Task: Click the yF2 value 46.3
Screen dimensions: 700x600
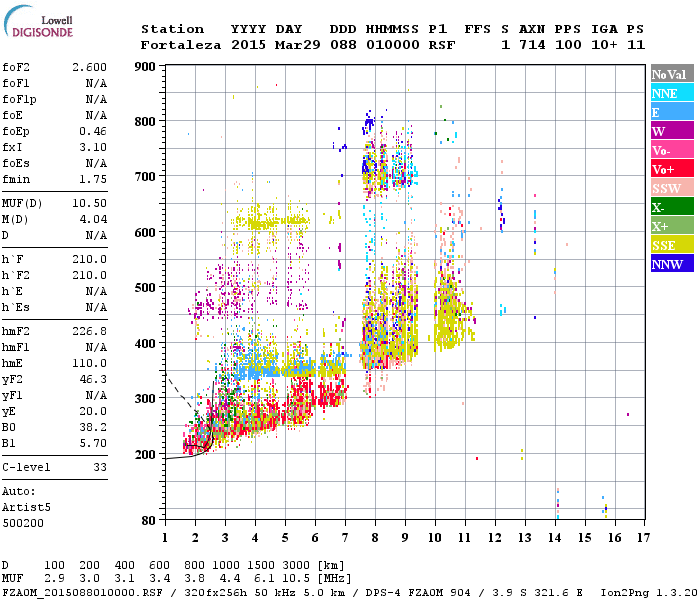Action: point(93,379)
